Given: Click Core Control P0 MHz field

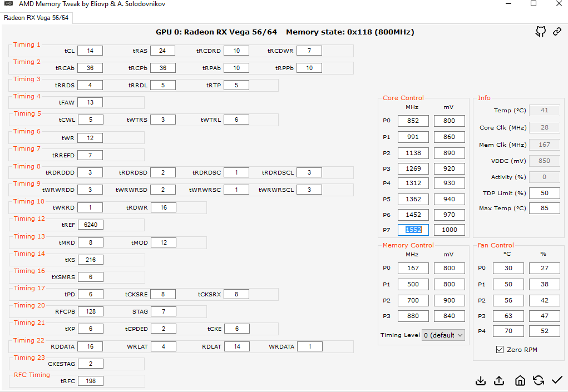Looking at the screenshot, I should (413, 121).
